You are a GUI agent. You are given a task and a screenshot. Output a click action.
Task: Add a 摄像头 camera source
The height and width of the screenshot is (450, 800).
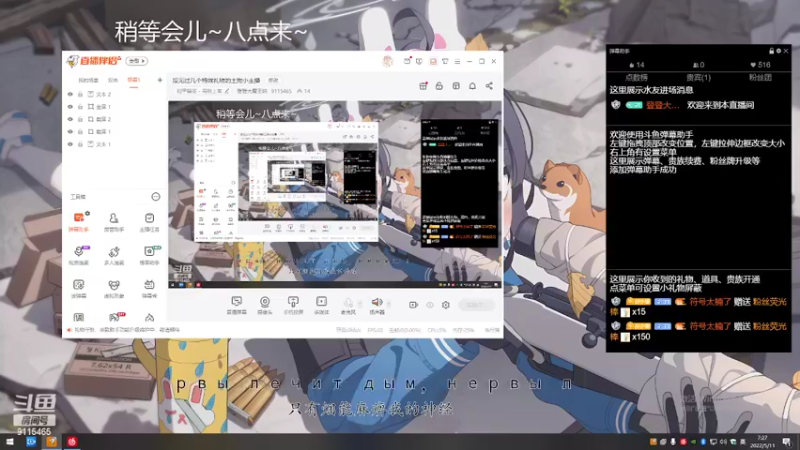[x=265, y=305]
